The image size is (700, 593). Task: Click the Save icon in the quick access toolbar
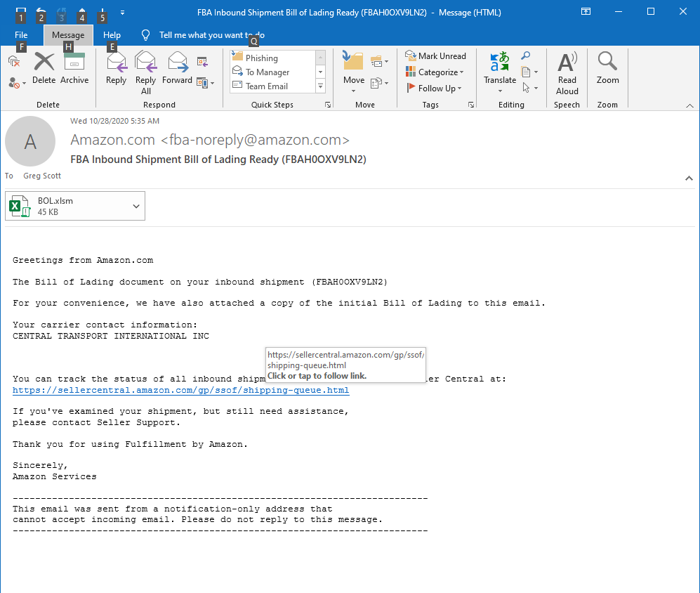[20, 12]
